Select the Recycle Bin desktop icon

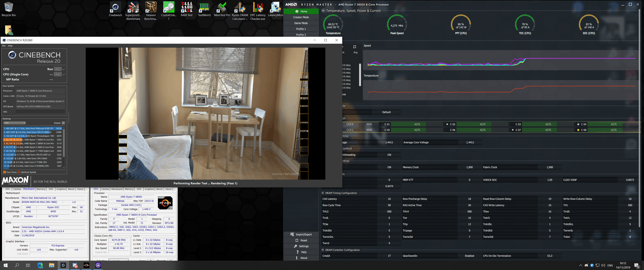click(8, 9)
